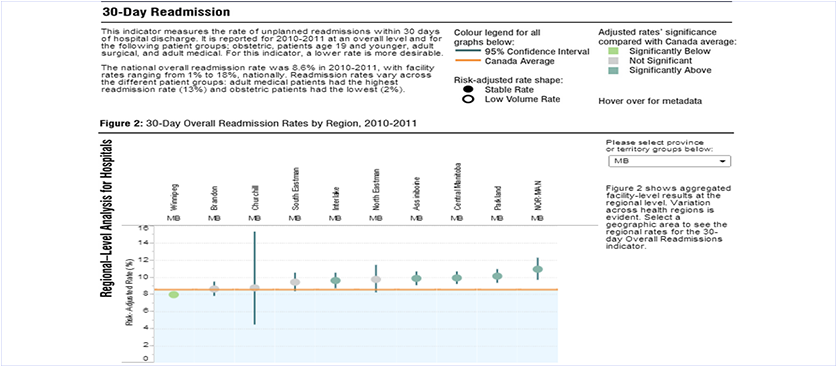Select the Assiniboine data point

416,278
